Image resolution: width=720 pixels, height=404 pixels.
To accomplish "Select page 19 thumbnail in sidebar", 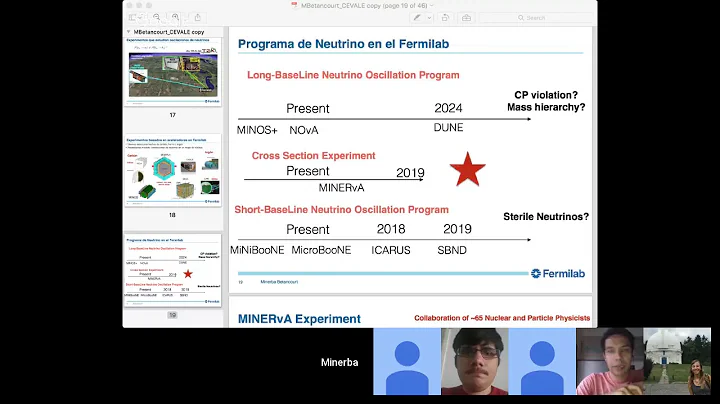I will 173,271.
